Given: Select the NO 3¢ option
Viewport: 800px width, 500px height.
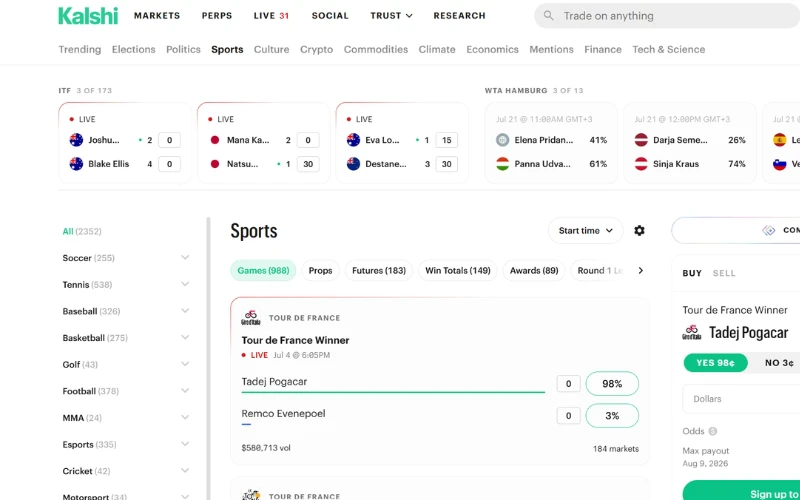Looking at the screenshot, I should point(779,363).
